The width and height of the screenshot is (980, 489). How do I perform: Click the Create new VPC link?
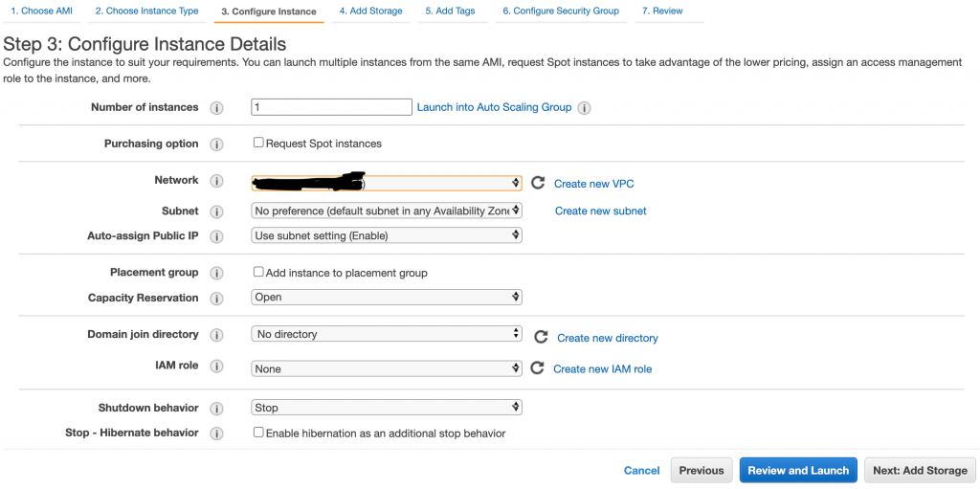click(x=593, y=184)
